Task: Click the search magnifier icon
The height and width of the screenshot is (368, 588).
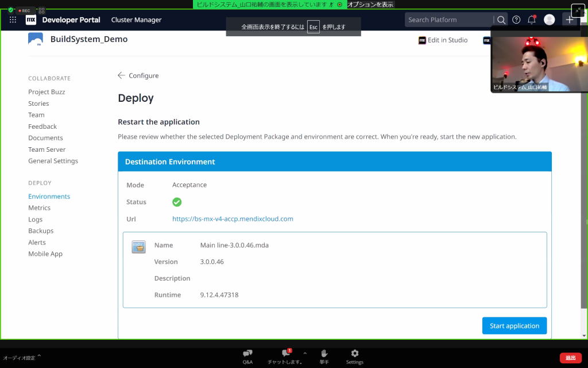Action: pos(501,20)
